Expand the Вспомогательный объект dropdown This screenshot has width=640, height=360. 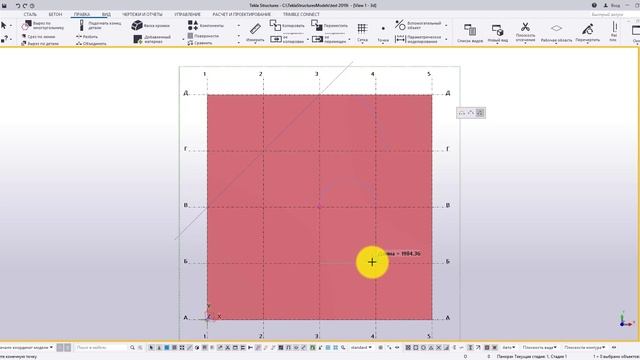pos(446,26)
